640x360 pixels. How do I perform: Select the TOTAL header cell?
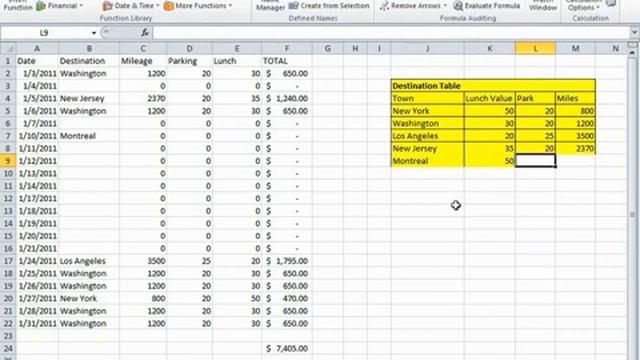tap(287, 61)
